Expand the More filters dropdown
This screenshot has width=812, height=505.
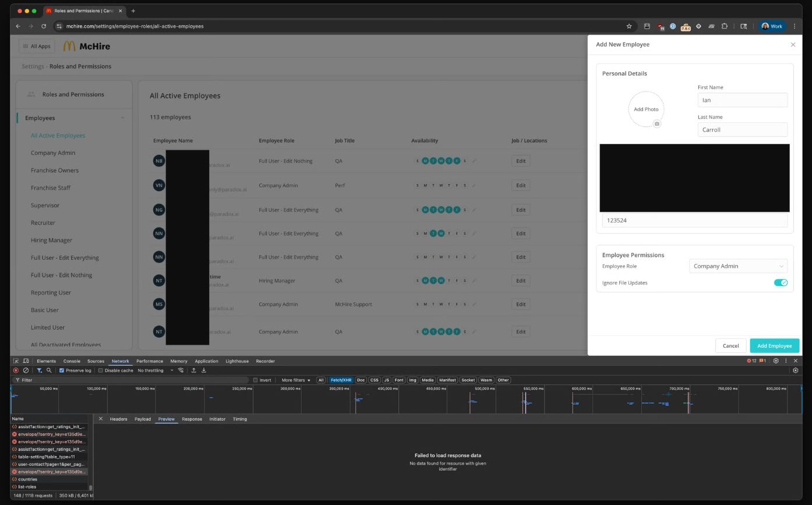click(x=296, y=380)
